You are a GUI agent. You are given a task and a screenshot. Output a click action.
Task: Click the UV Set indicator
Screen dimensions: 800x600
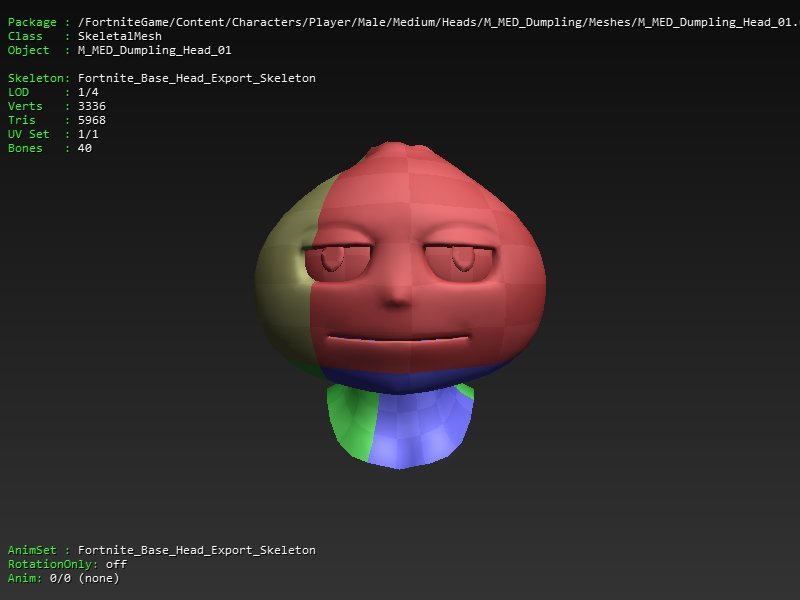[86, 134]
